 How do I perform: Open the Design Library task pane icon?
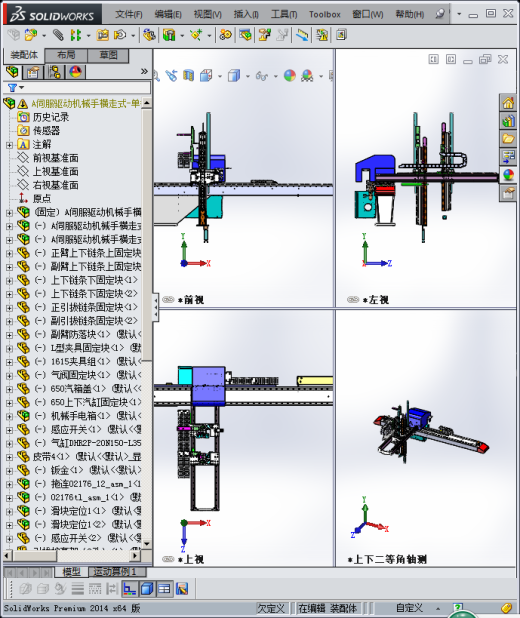tap(508, 121)
